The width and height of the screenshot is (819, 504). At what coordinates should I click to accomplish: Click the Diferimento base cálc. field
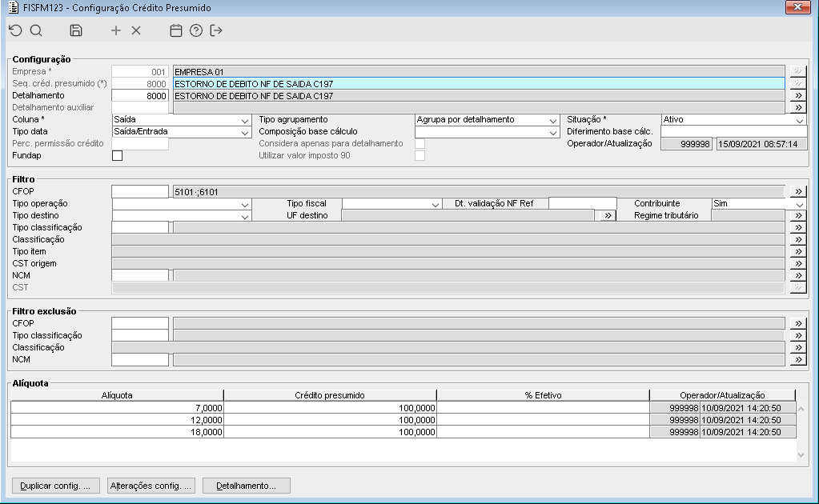734,131
